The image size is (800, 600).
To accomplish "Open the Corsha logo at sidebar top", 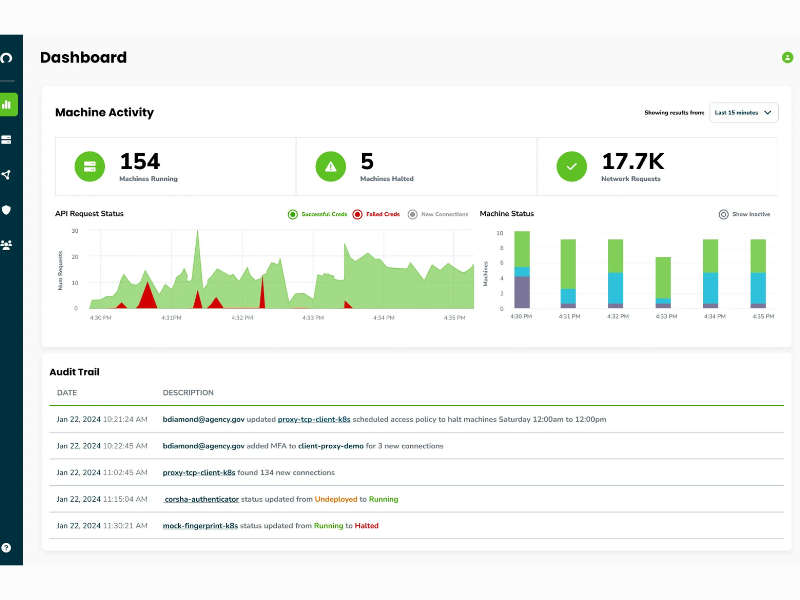I will tap(6, 58).
